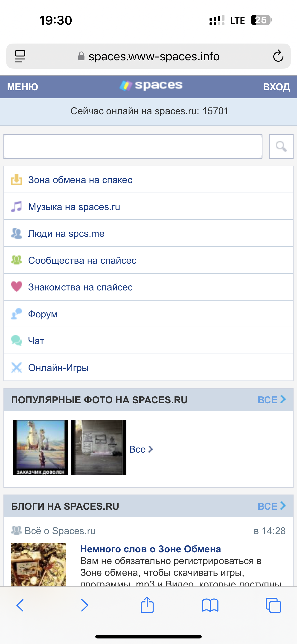
Task: Tap the Spaces logo in header
Action: (151, 85)
